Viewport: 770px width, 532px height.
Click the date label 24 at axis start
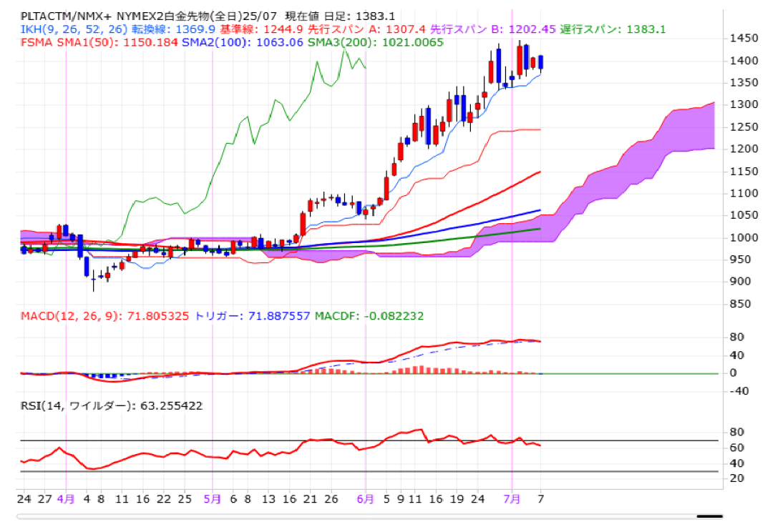(24, 499)
